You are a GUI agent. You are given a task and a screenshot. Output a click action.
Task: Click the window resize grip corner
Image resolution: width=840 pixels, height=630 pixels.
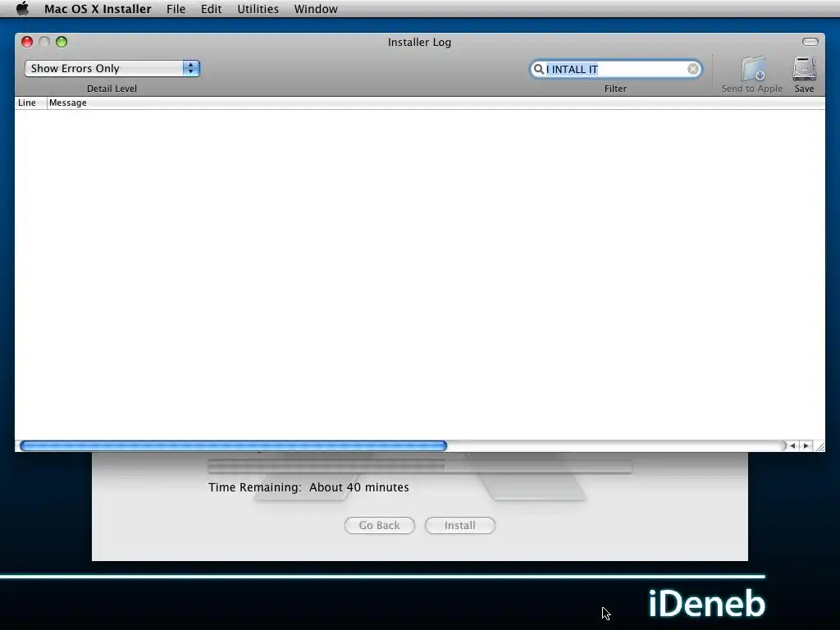[819, 445]
